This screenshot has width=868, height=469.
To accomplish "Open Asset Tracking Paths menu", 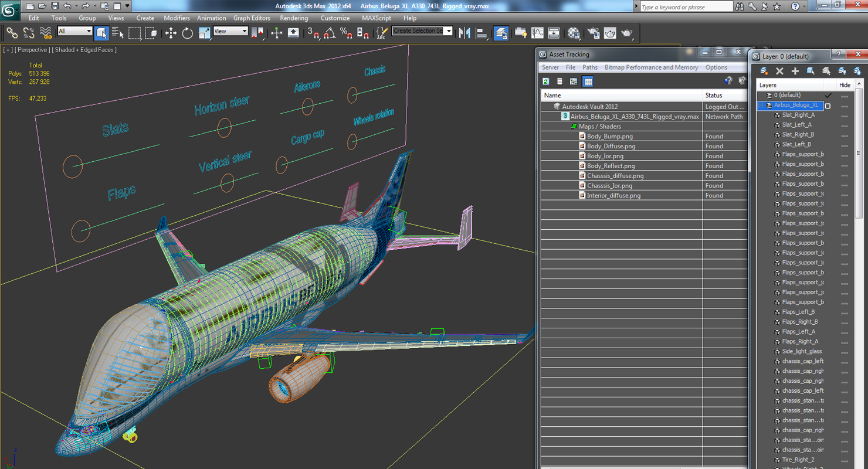I will (590, 67).
